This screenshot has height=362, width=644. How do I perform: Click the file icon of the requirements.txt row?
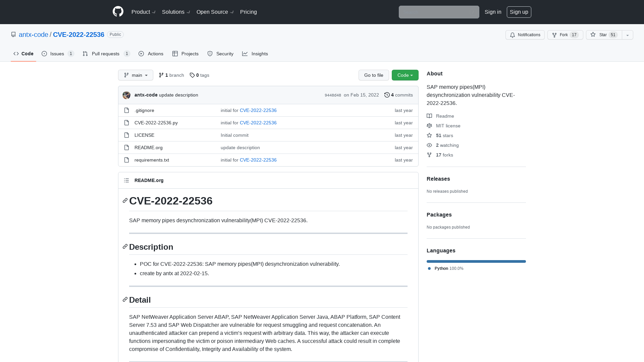point(126,160)
